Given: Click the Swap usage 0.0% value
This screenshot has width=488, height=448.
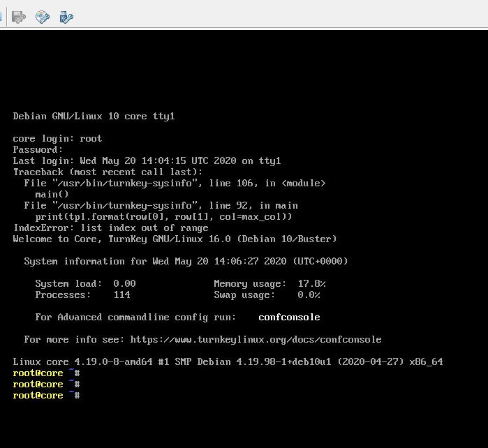Looking at the screenshot, I should 309,295.
